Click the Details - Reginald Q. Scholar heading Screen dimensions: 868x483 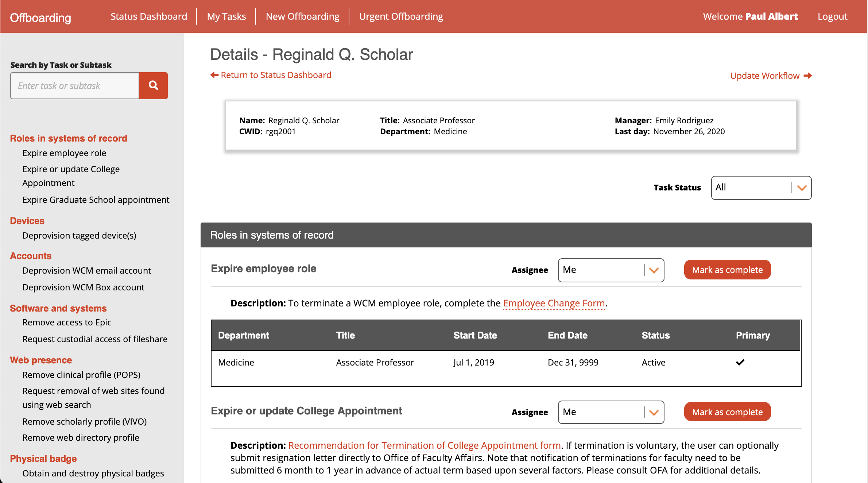click(x=311, y=54)
